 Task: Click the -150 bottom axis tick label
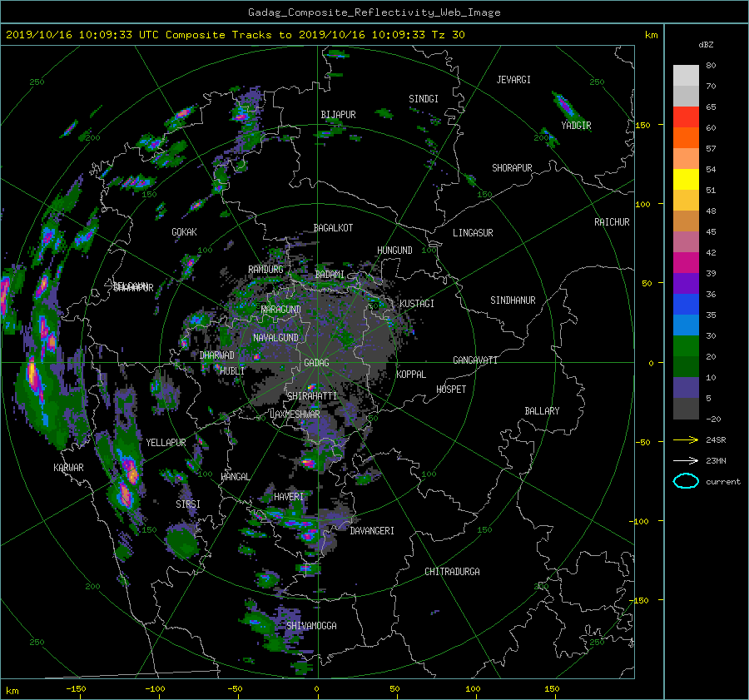76,688
